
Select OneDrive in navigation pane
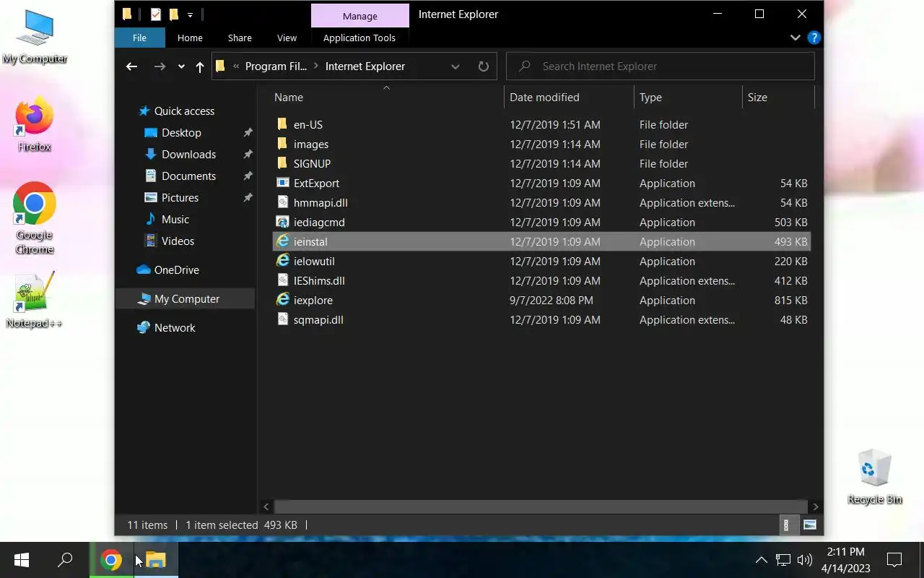pyautogui.click(x=176, y=270)
